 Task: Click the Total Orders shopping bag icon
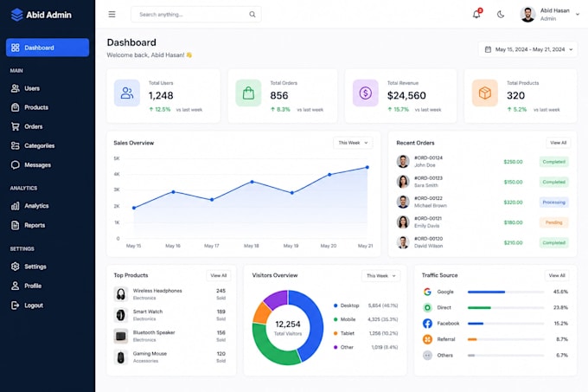(x=248, y=93)
